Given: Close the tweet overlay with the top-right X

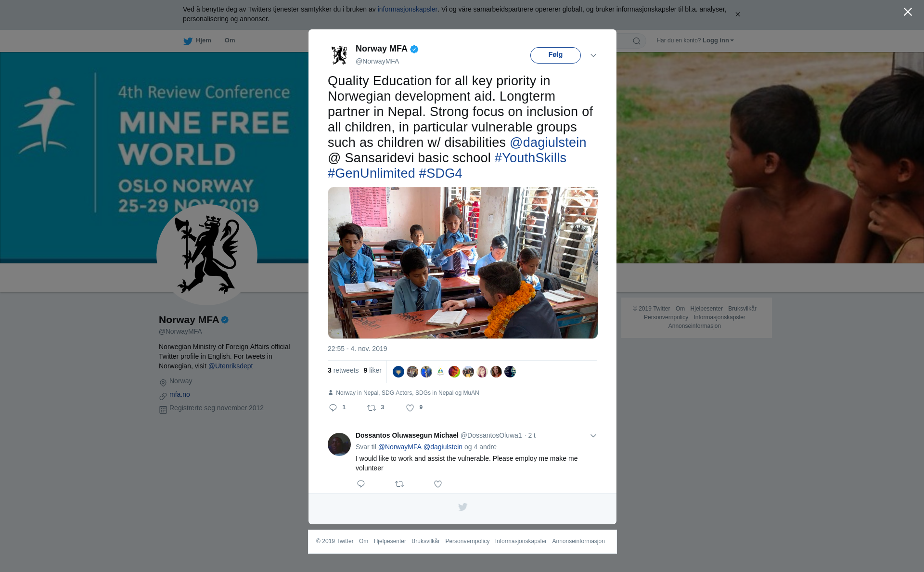Looking at the screenshot, I should click(x=908, y=12).
